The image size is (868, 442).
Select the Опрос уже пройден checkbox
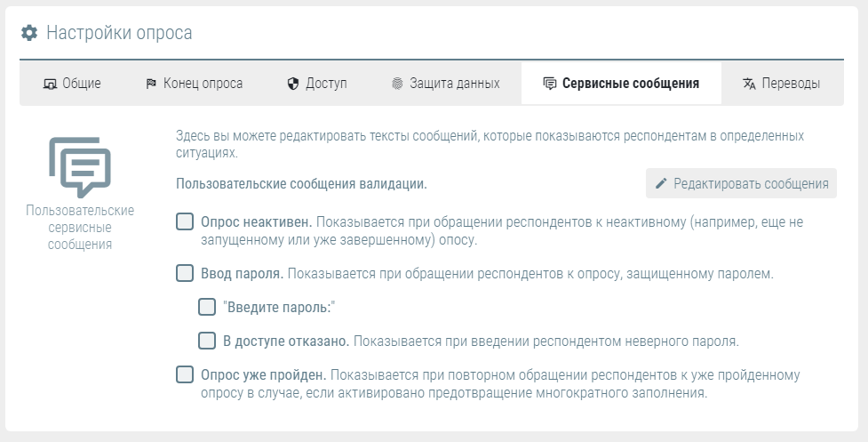[185, 374]
